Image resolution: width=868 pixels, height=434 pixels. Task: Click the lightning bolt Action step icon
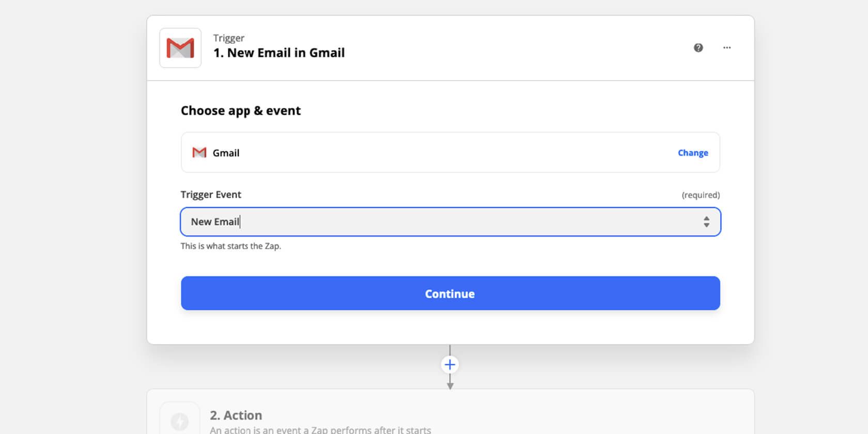(180, 421)
